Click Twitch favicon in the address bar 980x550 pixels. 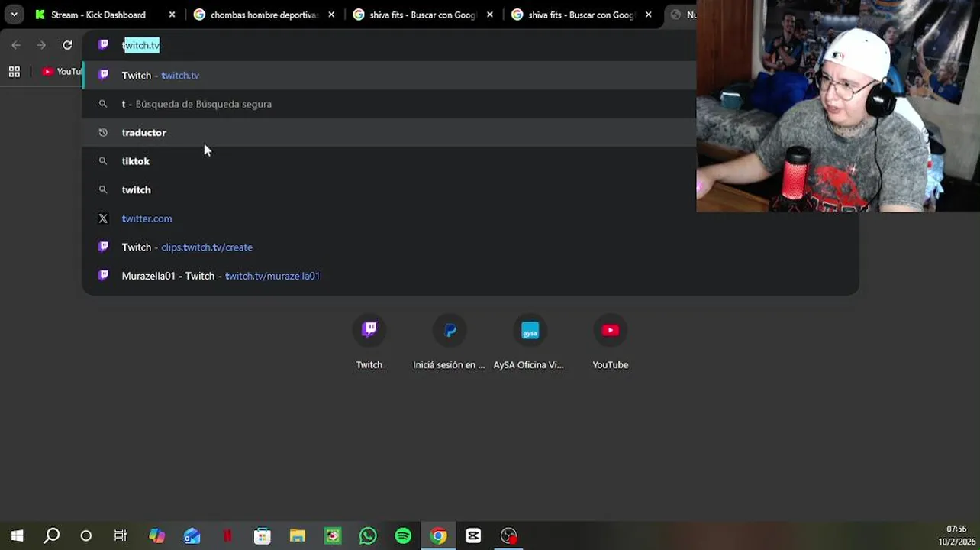[103, 45]
